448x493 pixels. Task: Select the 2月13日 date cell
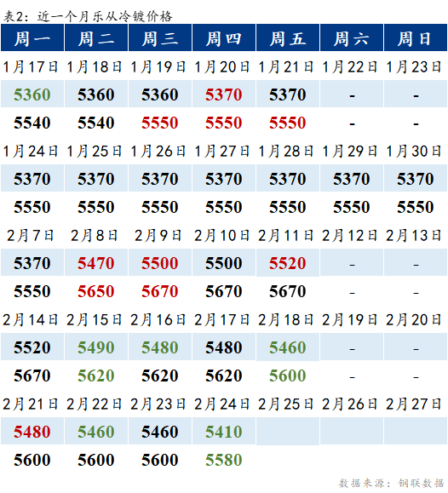coord(414,236)
